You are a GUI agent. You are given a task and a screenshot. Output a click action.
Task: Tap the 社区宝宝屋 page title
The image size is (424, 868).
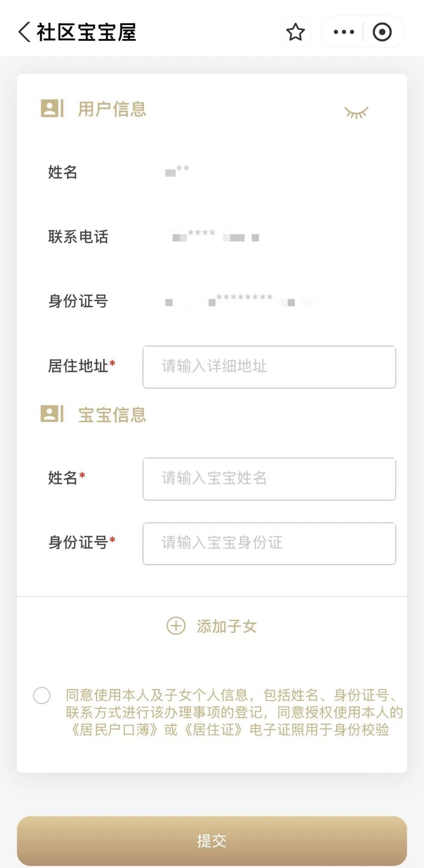(x=86, y=32)
